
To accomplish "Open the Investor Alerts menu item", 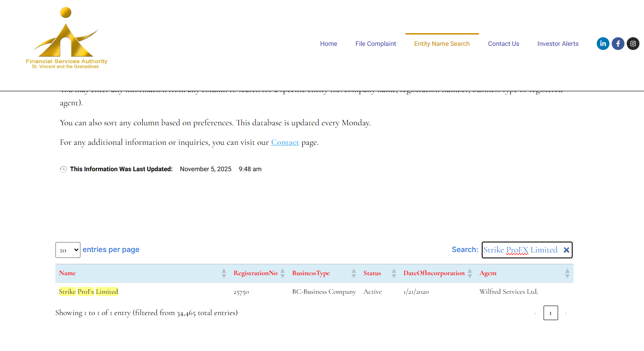I will pyautogui.click(x=558, y=44).
